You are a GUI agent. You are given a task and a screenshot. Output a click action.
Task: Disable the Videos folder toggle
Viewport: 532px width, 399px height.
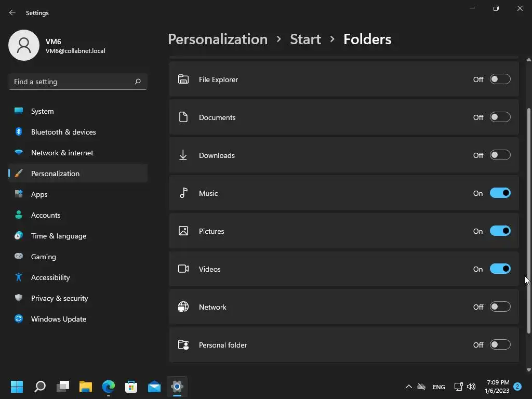pos(500,269)
